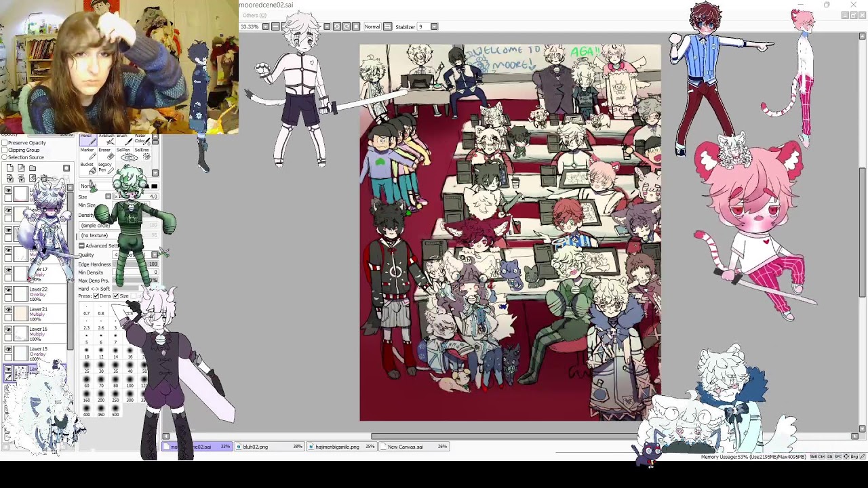Viewport: 868px width, 488px height.
Task: Click the merge down layer icon
Action: pos(21,178)
